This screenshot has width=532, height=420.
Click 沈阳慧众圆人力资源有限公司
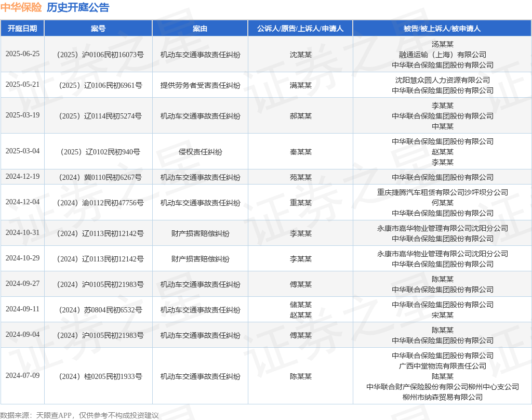(443, 80)
